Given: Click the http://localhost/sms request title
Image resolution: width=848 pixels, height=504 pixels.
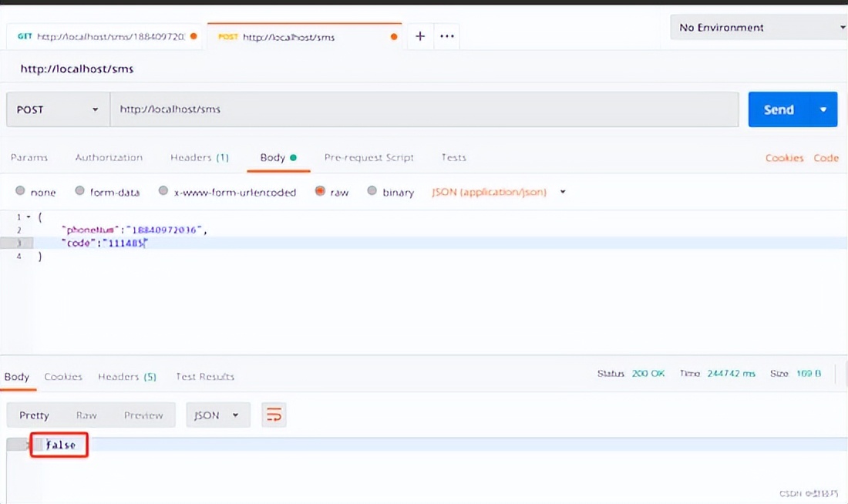Looking at the screenshot, I should point(77,69).
